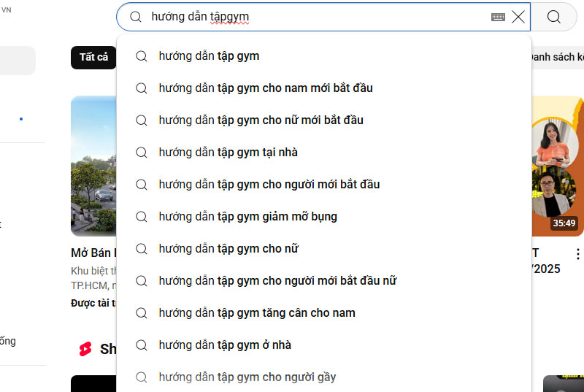Screen dimensions: 584x392
Task: Select the 'Tất cả' filter chip
Action: [93, 57]
